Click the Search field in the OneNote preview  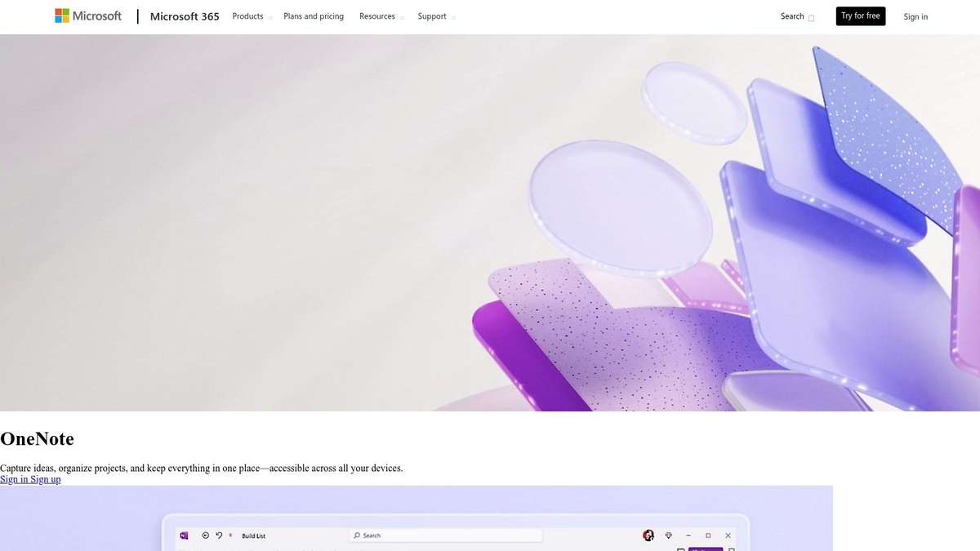pyautogui.click(x=445, y=535)
